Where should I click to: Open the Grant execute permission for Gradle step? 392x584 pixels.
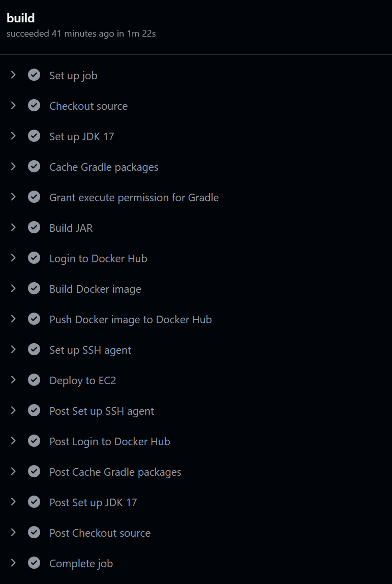point(134,197)
